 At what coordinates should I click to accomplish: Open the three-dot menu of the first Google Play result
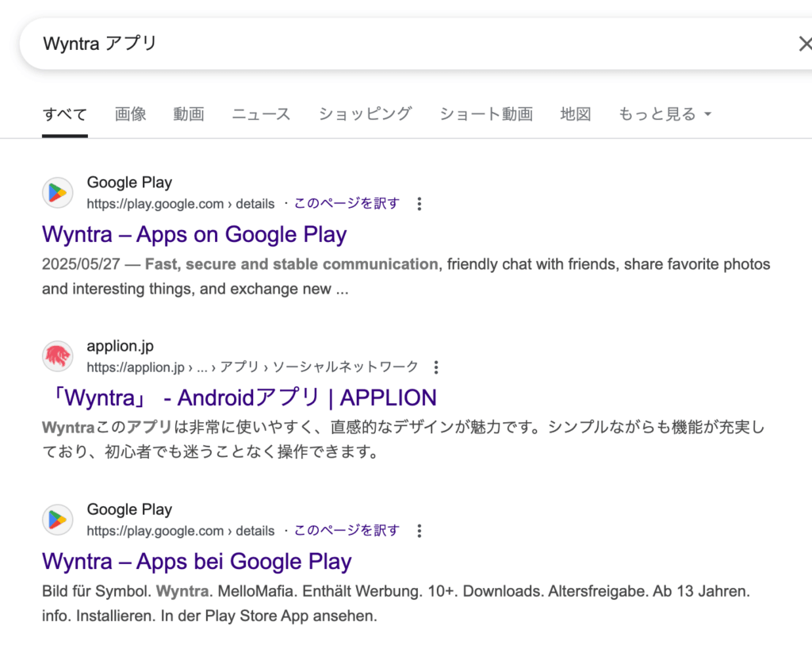click(x=419, y=204)
